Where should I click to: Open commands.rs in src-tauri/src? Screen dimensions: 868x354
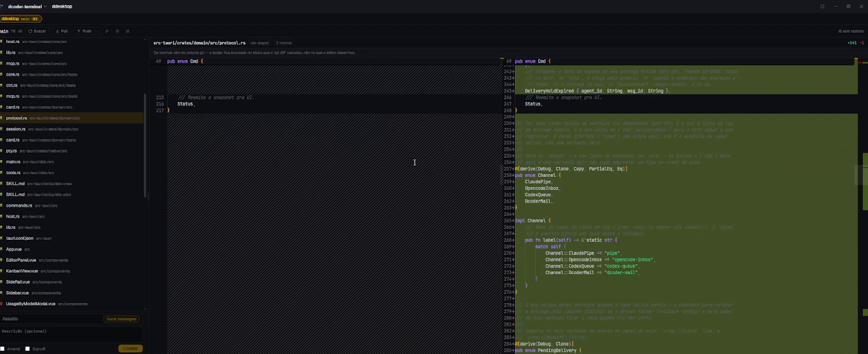(72, 205)
